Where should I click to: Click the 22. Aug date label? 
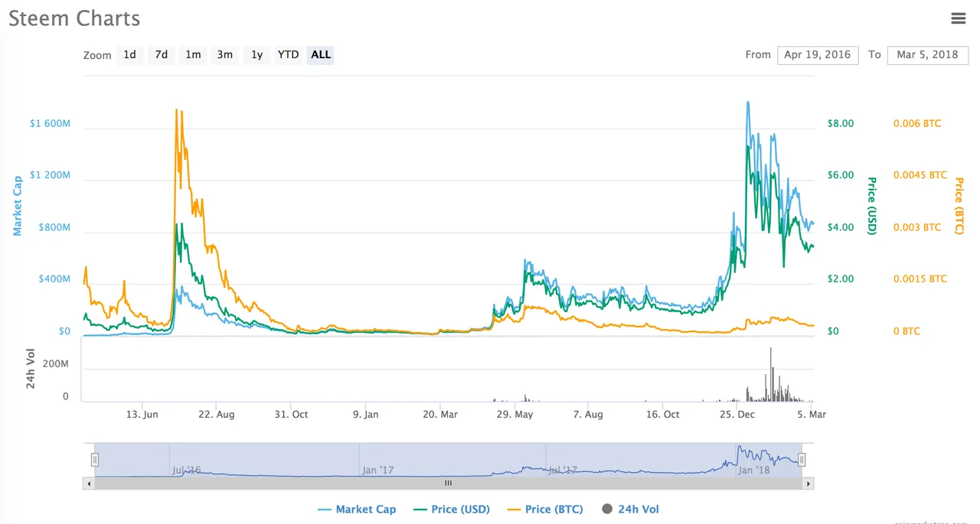pos(216,415)
